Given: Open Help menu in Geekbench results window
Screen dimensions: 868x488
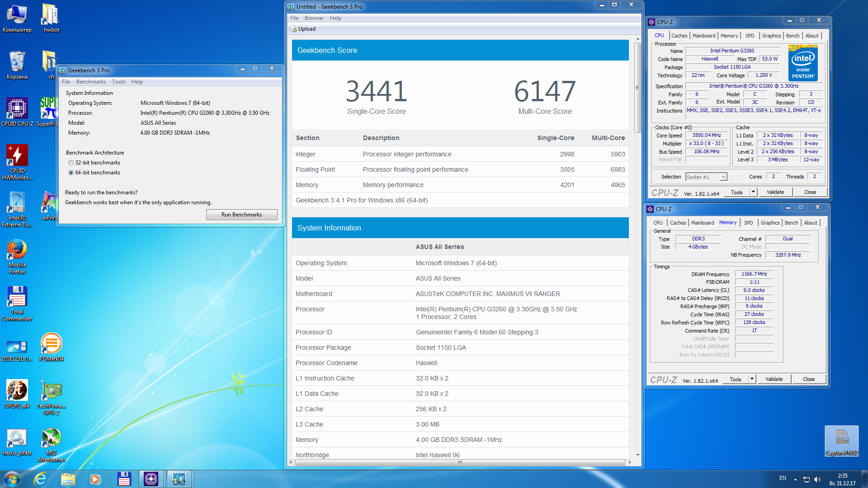Looking at the screenshot, I should click(335, 18).
